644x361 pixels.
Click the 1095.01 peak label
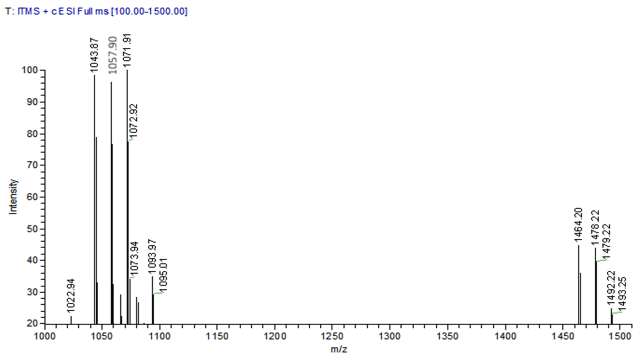click(x=163, y=275)
